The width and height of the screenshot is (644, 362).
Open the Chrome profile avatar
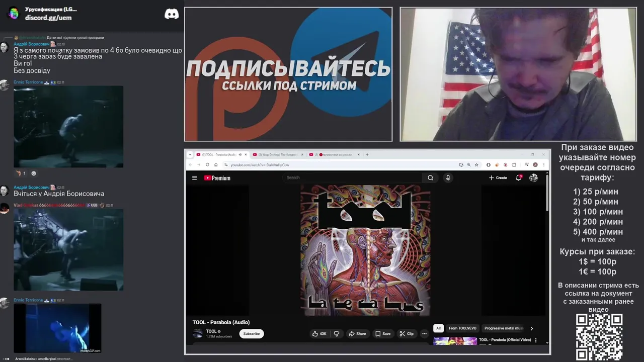(x=535, y=164)
